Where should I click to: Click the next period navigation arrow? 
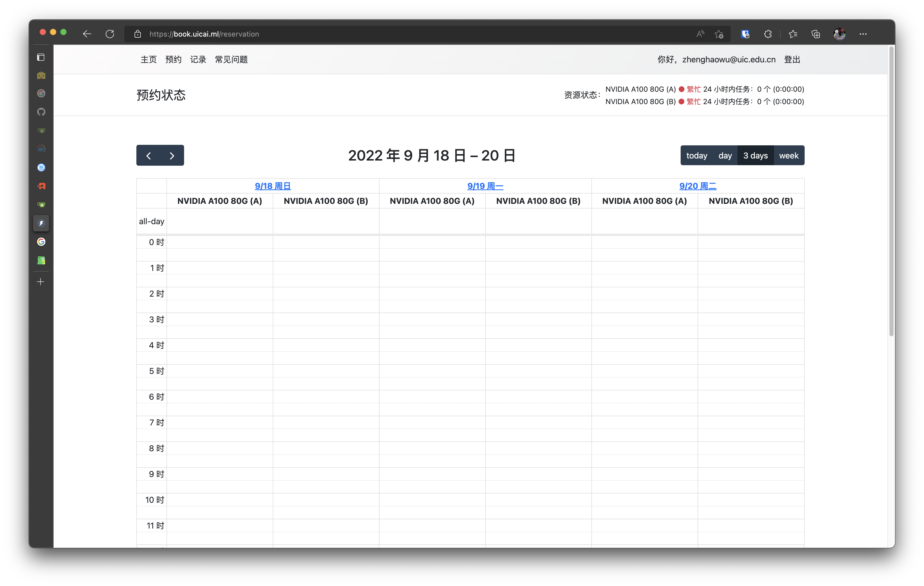pos(172,155)
